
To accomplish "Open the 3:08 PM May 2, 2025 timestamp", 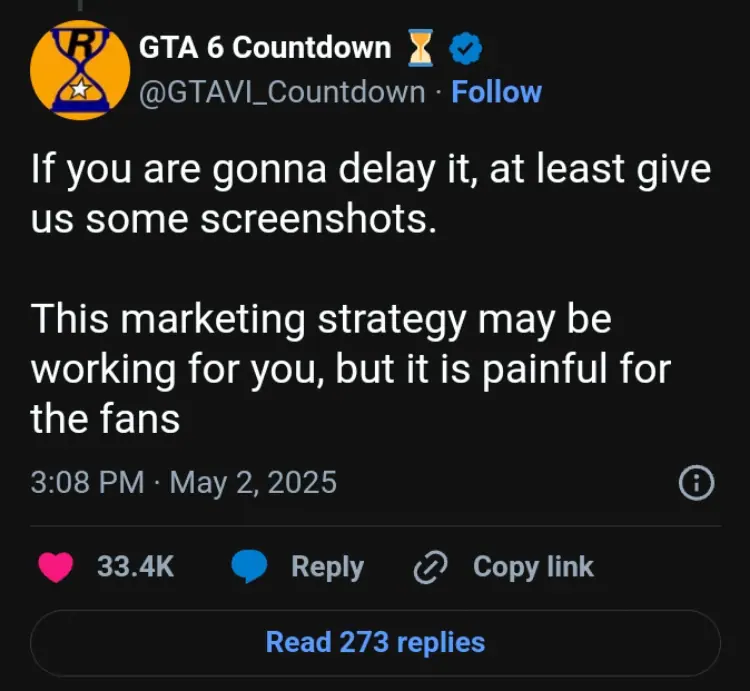I will point(184,483).
